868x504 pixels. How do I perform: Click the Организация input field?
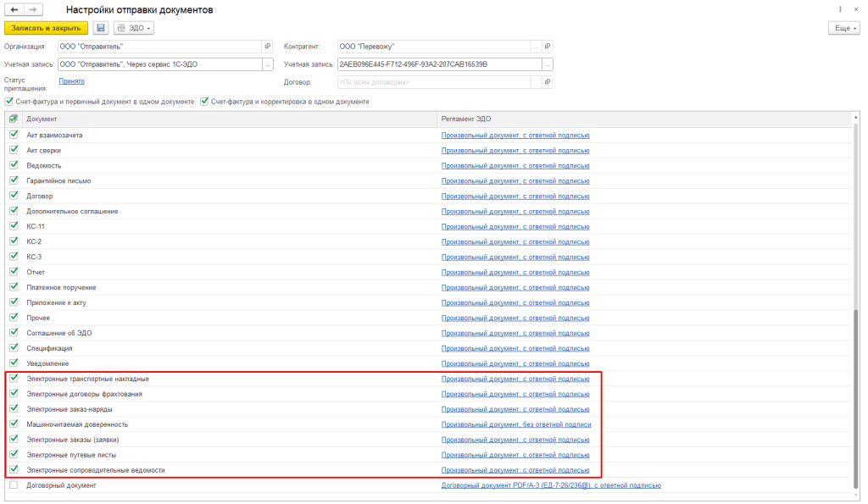[159, 47]
